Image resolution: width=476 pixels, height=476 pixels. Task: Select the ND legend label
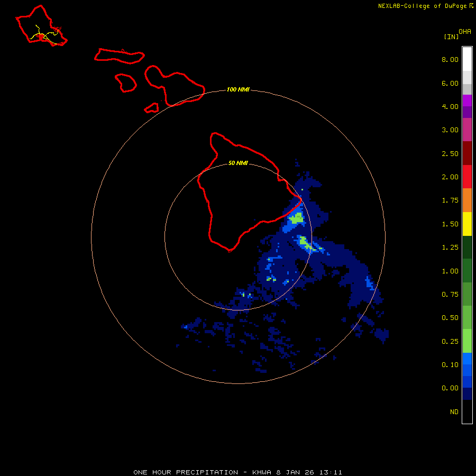(454, 412)
